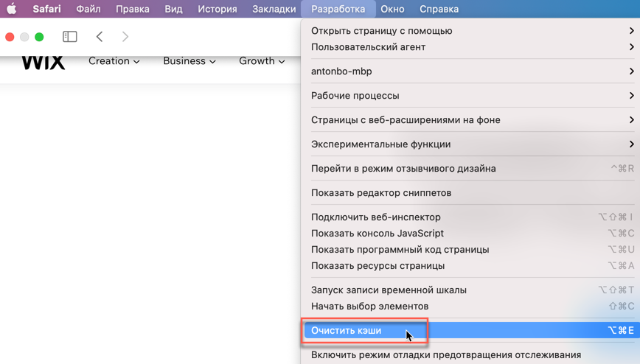Expand the Business dropdown on Wix
The height and width of the screenshot is (364, 640).
(189, 61)
